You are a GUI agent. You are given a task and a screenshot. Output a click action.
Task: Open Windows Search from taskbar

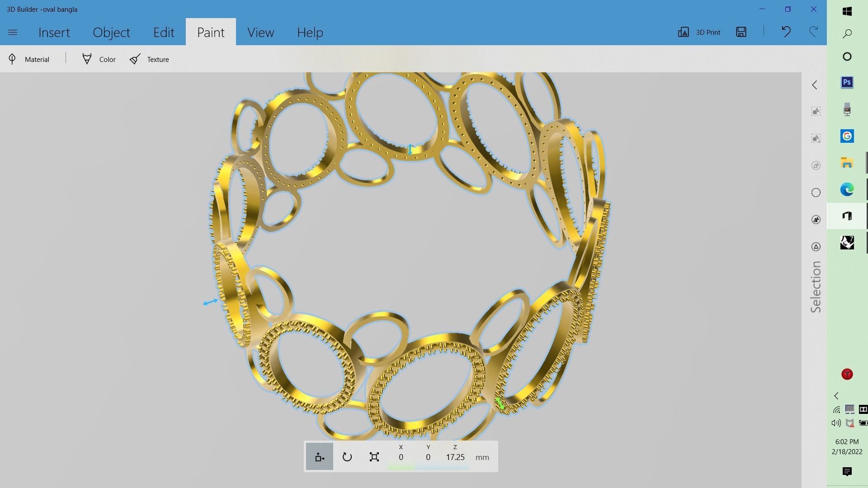coord(847,34)
